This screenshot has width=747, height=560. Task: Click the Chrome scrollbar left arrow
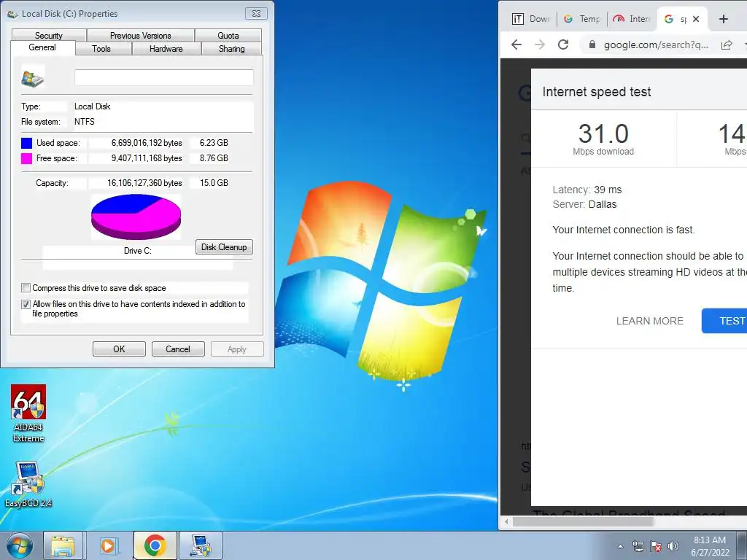click(x=506, y=522)
